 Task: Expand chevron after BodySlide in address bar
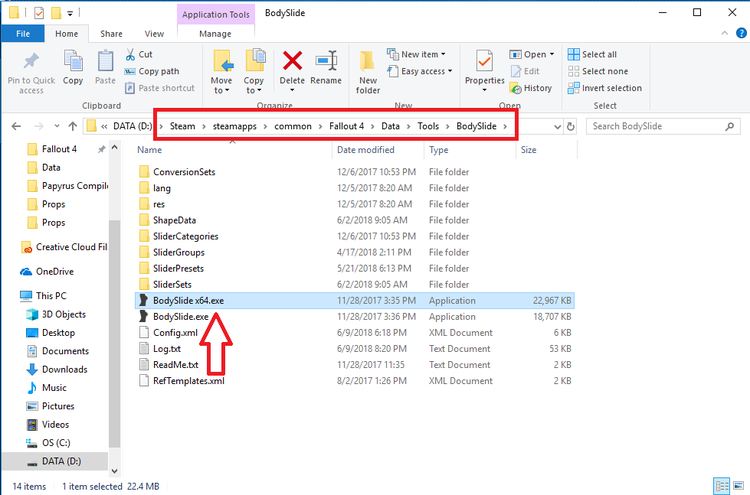[x=505, y=126]
